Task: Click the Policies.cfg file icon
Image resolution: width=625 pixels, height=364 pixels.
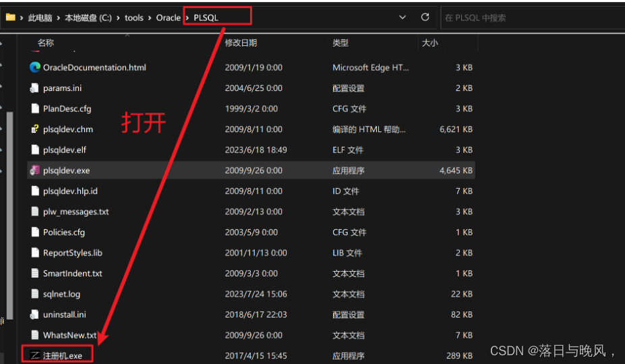Action: point(35,232)
